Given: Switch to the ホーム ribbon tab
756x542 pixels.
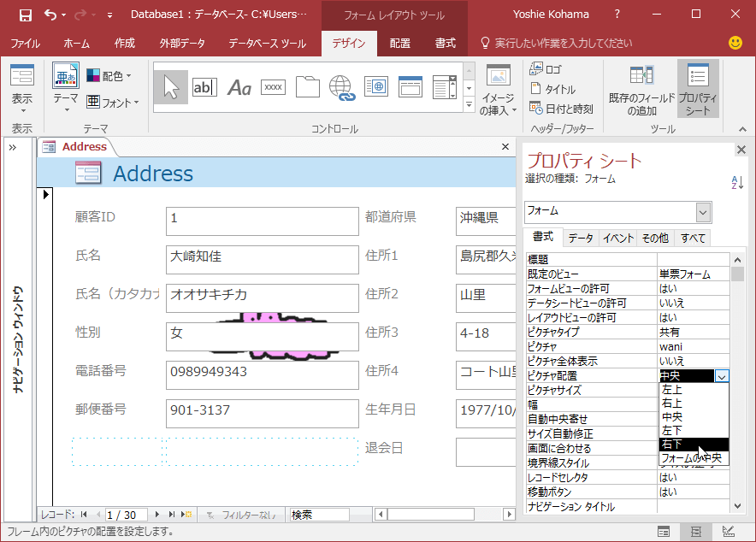Looking at the screenshot, I should (76, 44).
